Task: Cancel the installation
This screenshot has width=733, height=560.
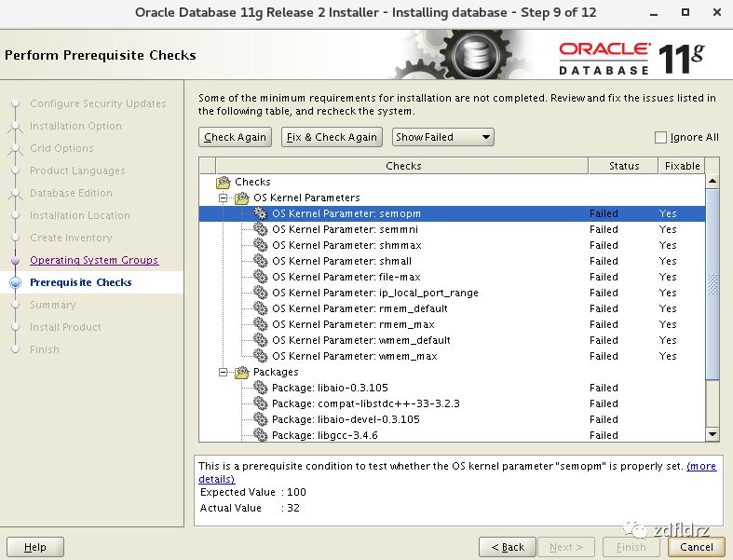Action: tap(697, 547)
